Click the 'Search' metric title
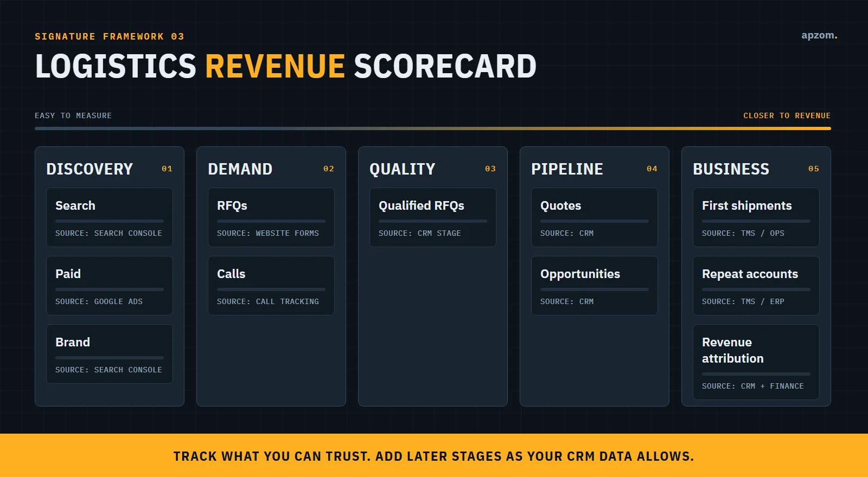Viewport: 868px width, 477px height. tap(75, 205)
